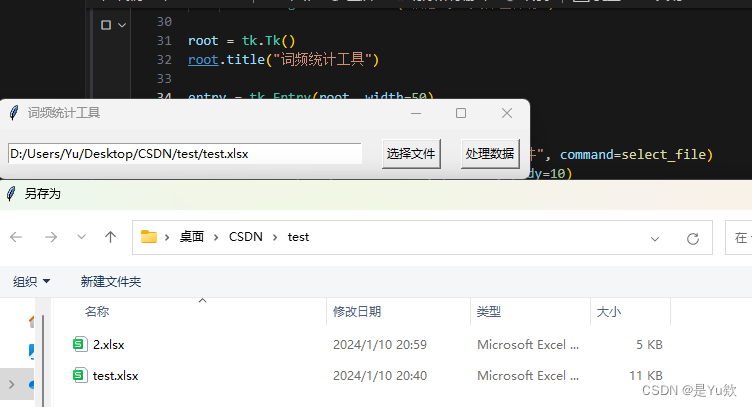Sort by 大小 column header
The image size is (752, 407).
[x=609, y=312]
